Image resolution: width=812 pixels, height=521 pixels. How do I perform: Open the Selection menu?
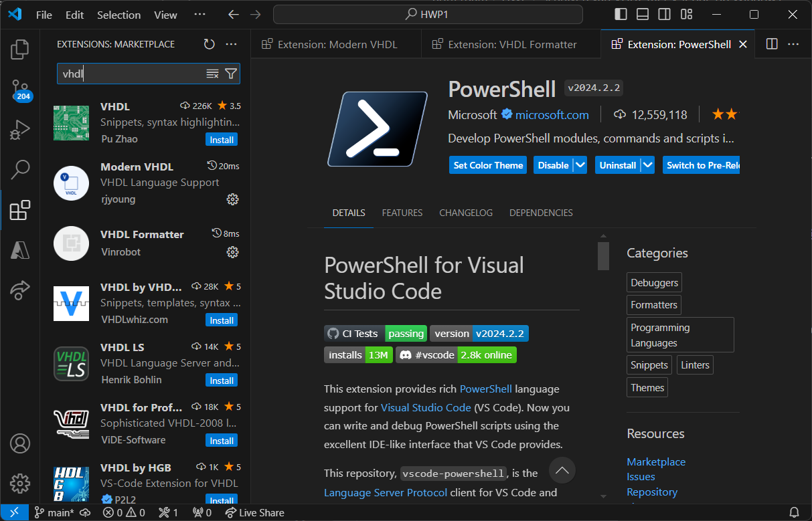coord(118,15)
